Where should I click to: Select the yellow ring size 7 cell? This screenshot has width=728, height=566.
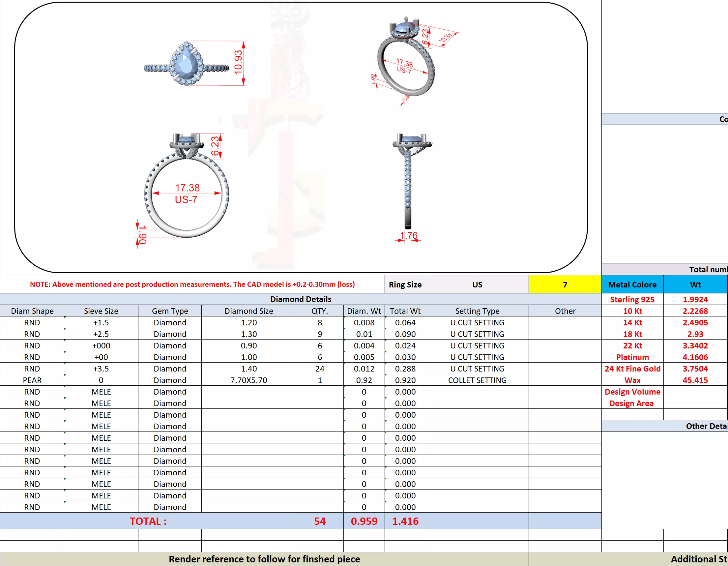pyautogui.click(x=565, y=284)
